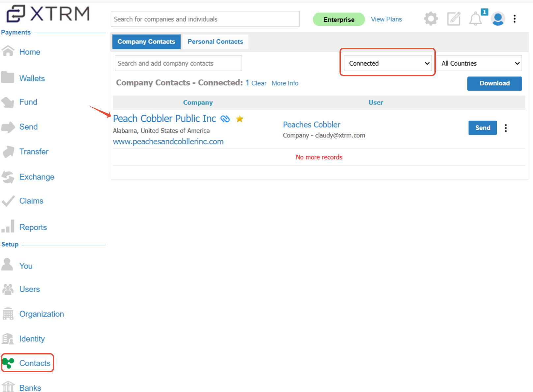Focus the companies and individuals search box
This screenshot has height=392, width=533.
click(x=205, y=19)
